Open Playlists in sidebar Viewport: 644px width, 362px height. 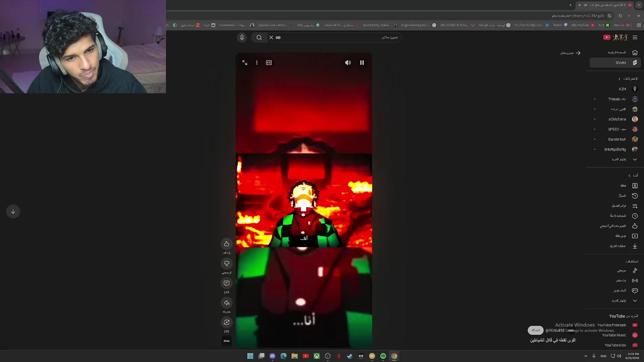(x=616, y=206)
